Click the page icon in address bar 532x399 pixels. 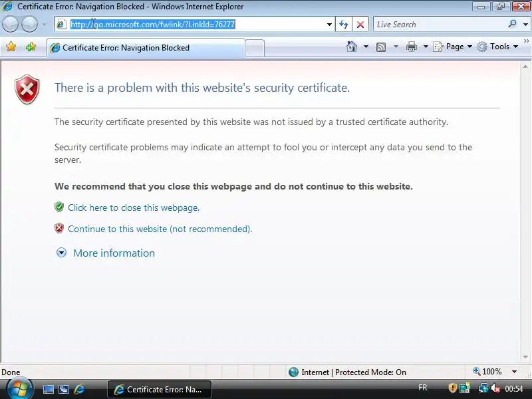pyautogui.click(x=61, y=25)
